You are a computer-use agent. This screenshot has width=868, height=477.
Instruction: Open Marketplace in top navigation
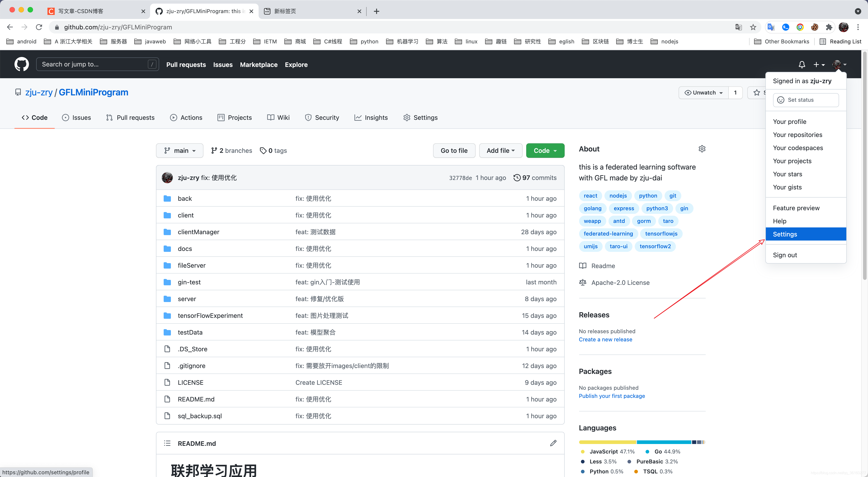[259, 64]
